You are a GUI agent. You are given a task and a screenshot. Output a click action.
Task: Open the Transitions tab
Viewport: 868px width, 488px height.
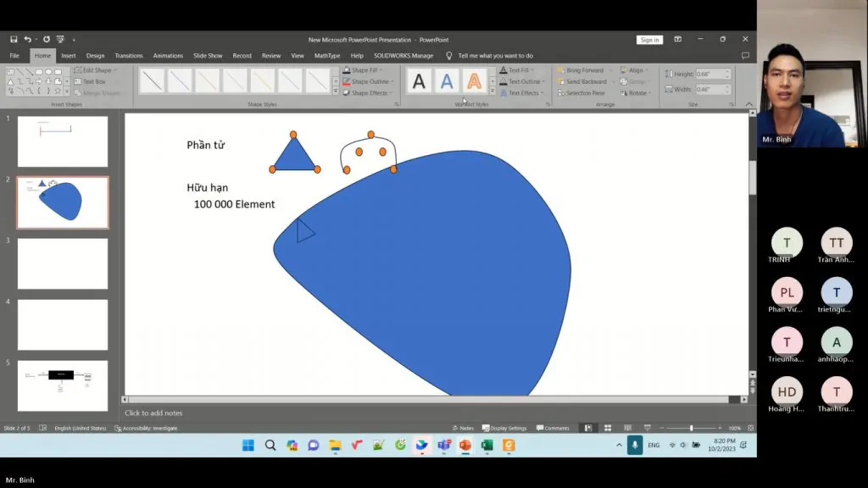pyautogui.click(x=129, y=56)
